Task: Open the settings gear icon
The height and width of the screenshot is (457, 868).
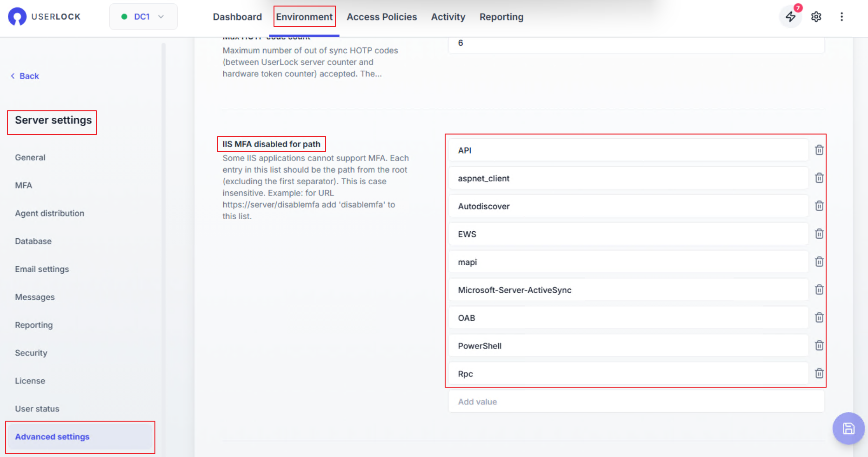Action: click(x=816, y=17)
